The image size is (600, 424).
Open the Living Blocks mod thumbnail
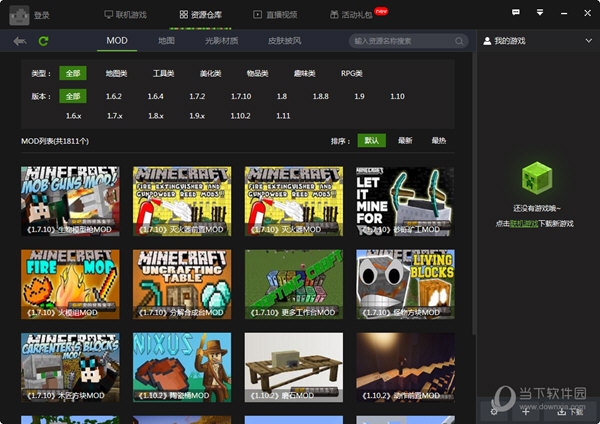(405, 284)
